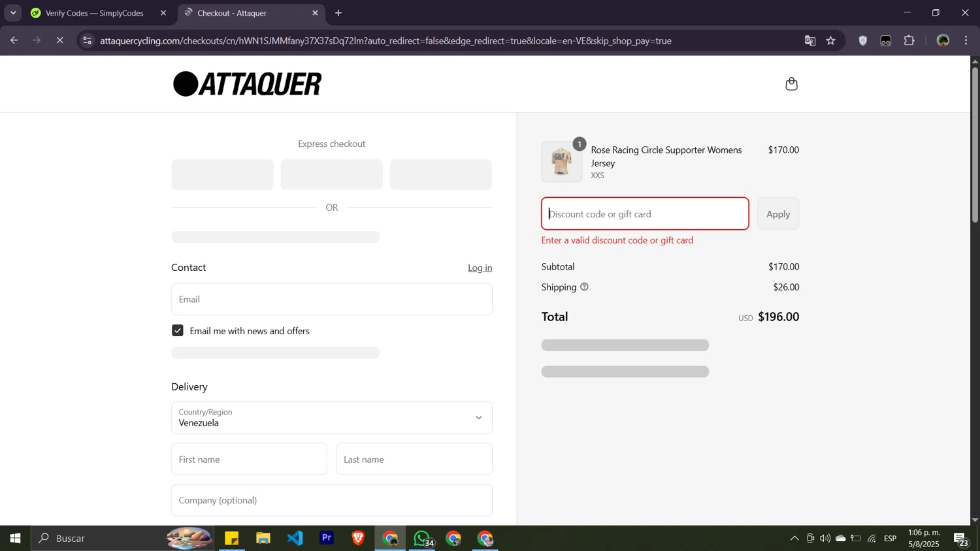Close the Checkout - Attaquer tab

[x=315, y=13]
